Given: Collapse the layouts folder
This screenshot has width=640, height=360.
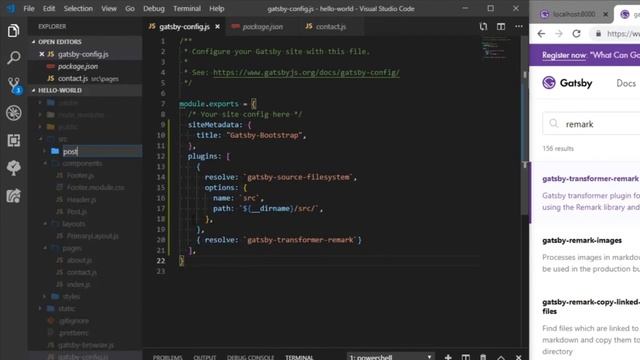Looking at the screenshot, I should (45, 224).
